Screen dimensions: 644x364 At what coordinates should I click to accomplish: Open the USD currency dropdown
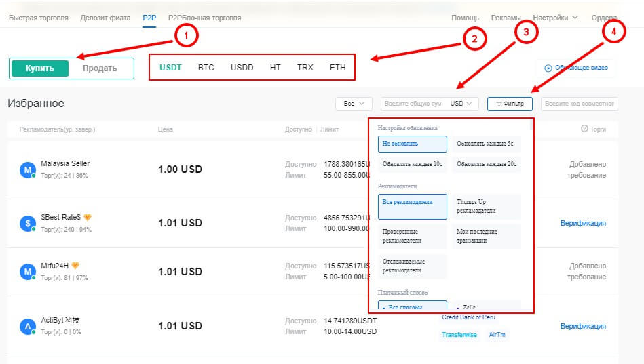pos(463,104)
